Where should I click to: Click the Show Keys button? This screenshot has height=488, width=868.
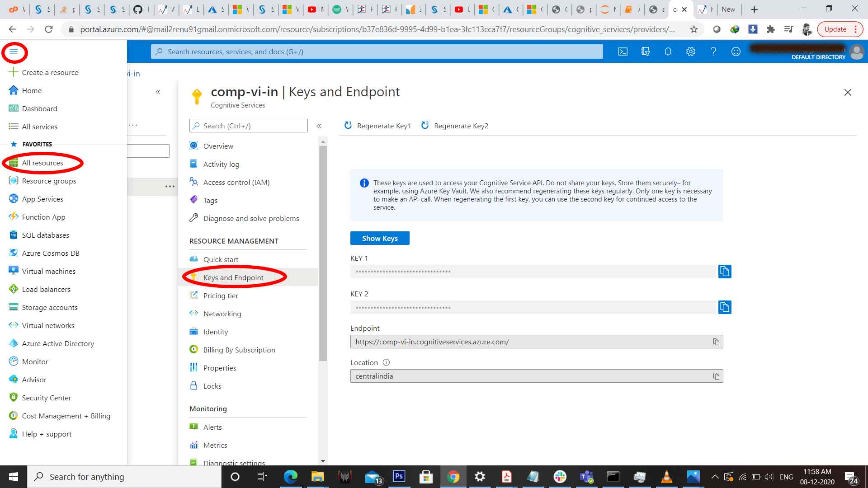(380, 238)
